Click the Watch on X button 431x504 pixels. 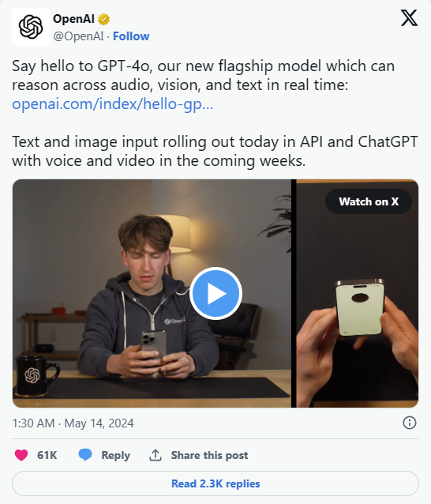(x=369, y=201)
